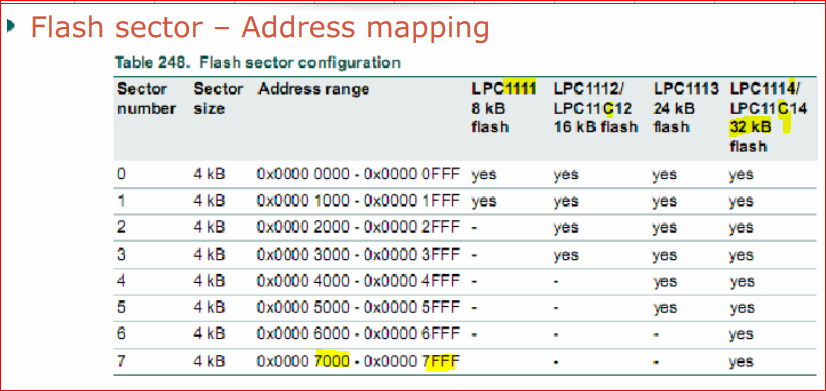Click address range '0x0000 5000 - 0x0000 5FFF'
The height and width of the screenshot is (391, 826).
click(x=358, y=308)
